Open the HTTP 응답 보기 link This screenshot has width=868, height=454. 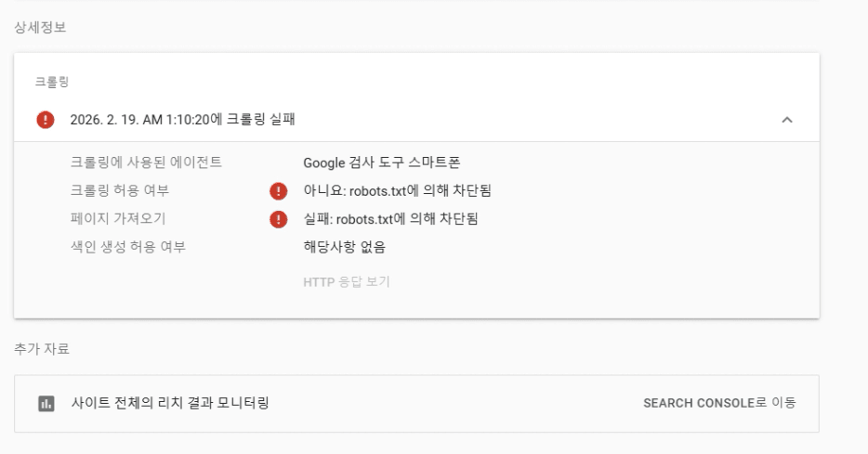pyautogui.click(x=346, y=282)
